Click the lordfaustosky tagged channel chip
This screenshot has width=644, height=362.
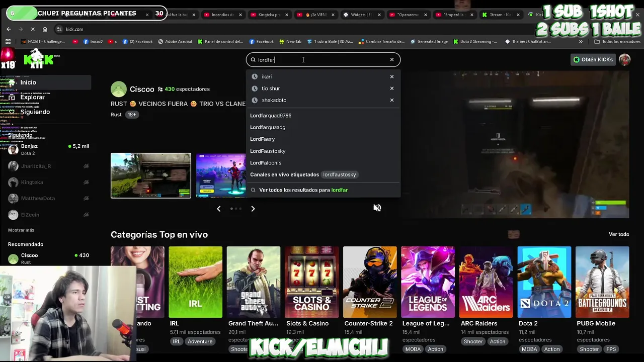tap(340, 174)
